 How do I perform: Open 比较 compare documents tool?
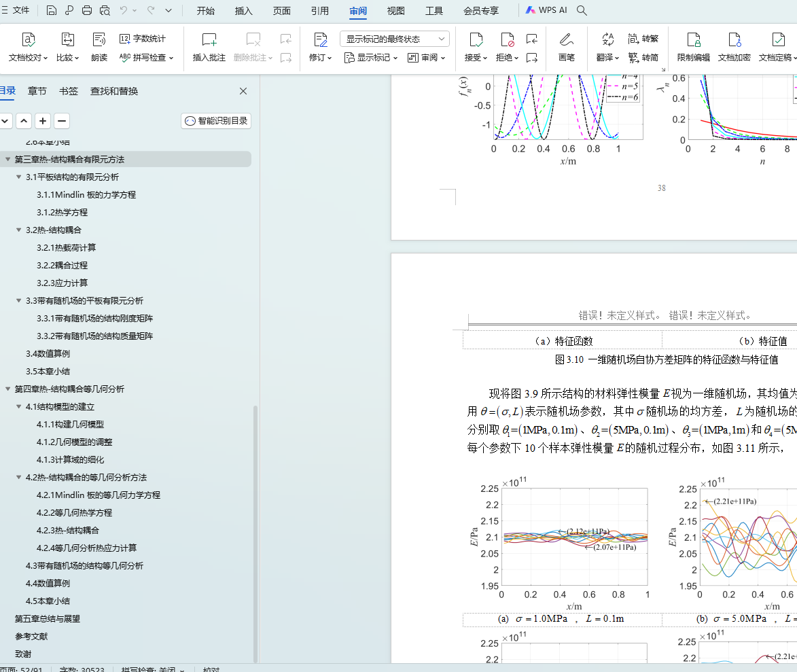pos(67,47)
